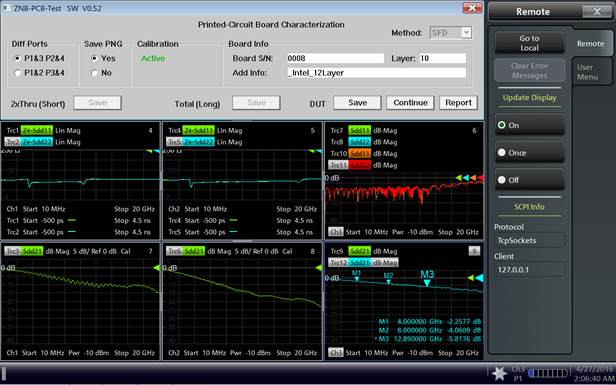Screen dimensions: 616x385
Task: Click the star icon in status bar
Action: click(500, 373)
